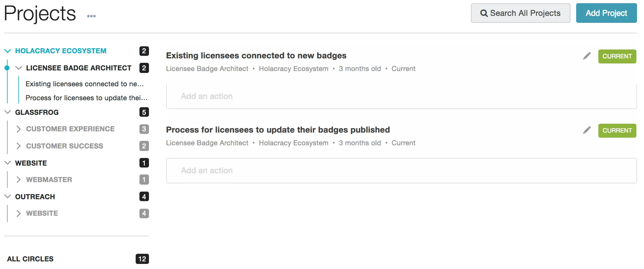Open Search All Projects
The height and width of the screenshot is (269, 644).
click(520, 13)
